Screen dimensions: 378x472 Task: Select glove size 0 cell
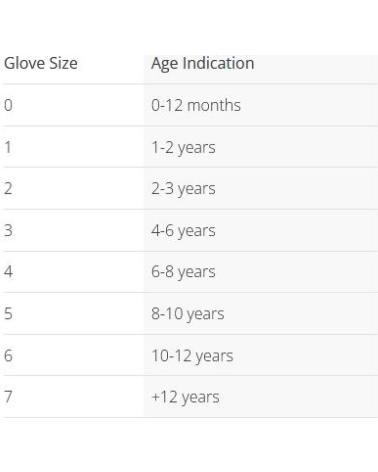click(8, 105)
